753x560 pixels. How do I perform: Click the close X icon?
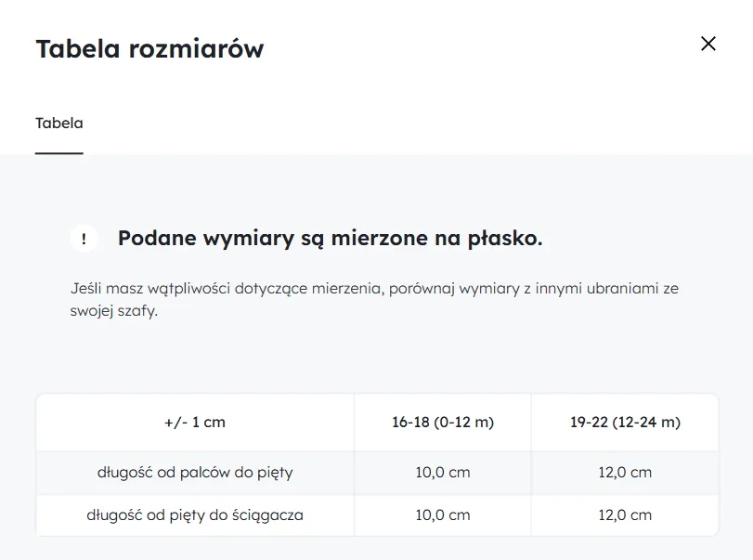tap(708, 44)
